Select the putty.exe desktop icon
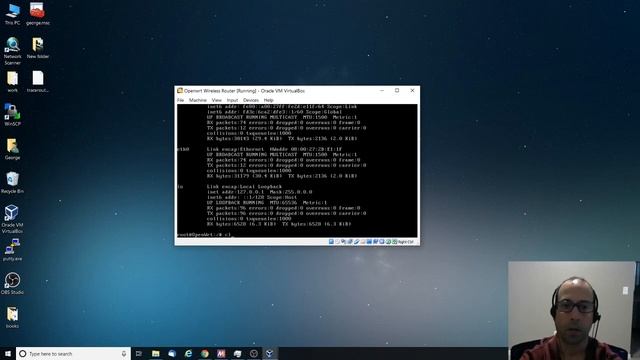Viewport: 640px width, 360px height. click(12, 250)
